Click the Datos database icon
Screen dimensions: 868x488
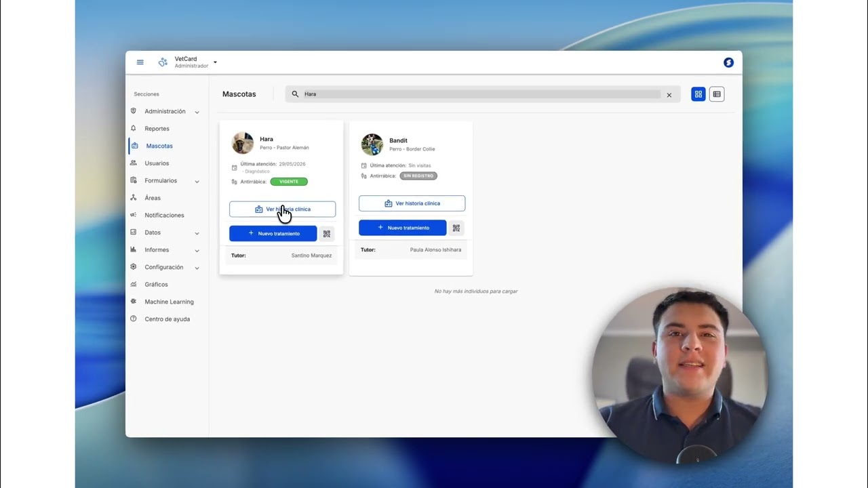(134, 232)
